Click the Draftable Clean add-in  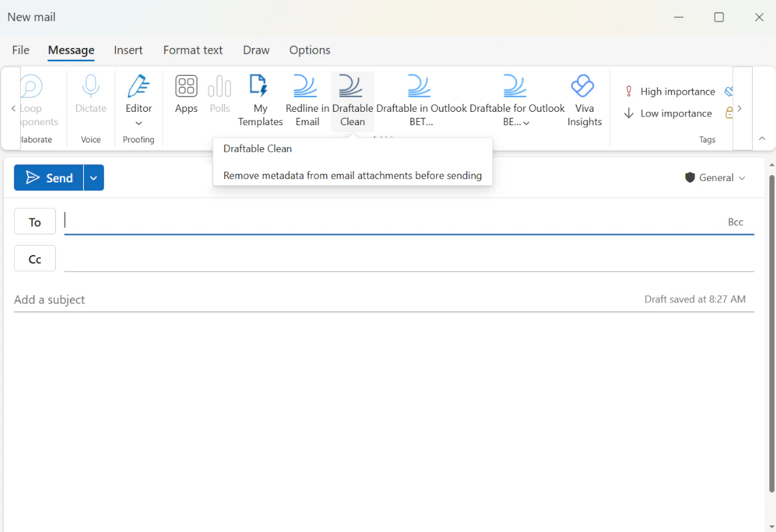[x=352, y=100]
